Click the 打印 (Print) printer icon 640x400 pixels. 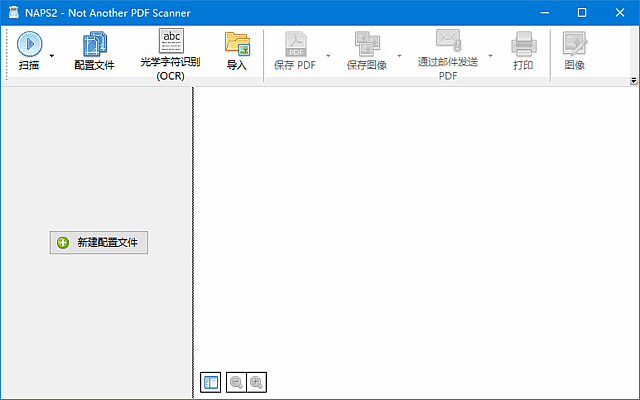click(524, 43)
